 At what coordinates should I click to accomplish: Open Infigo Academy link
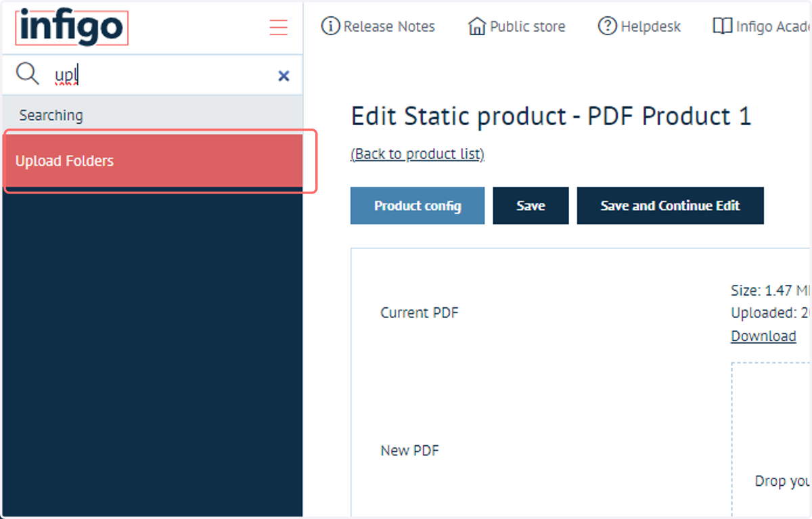point(762,27)
